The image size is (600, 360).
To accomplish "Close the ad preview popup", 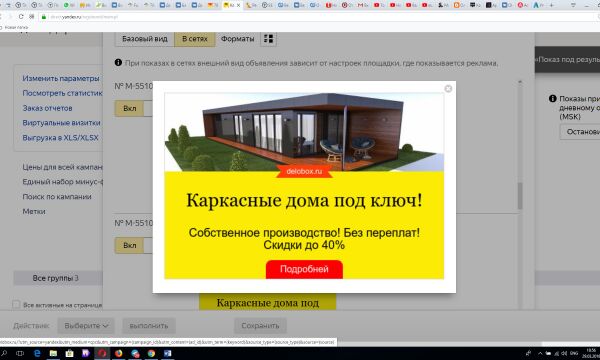I will pos(448,89).
